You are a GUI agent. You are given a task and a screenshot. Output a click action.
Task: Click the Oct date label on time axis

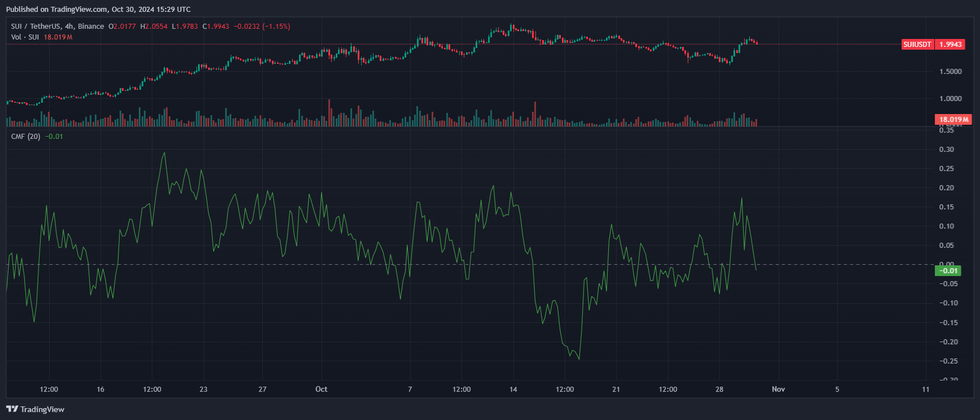point(322,389)
